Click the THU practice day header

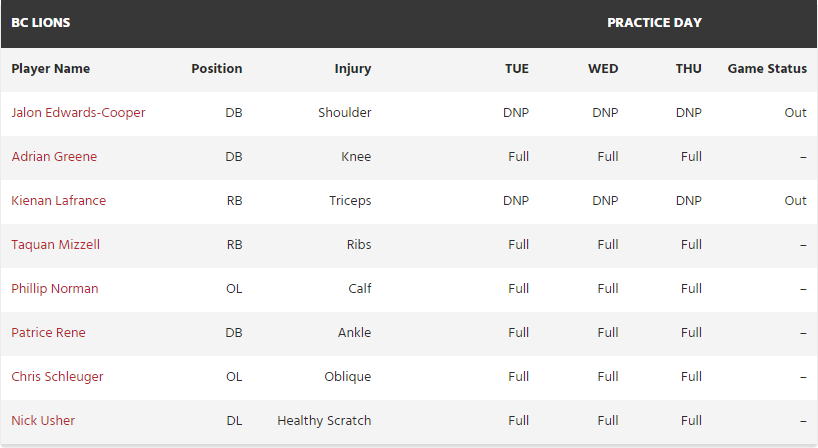[689, 69]
